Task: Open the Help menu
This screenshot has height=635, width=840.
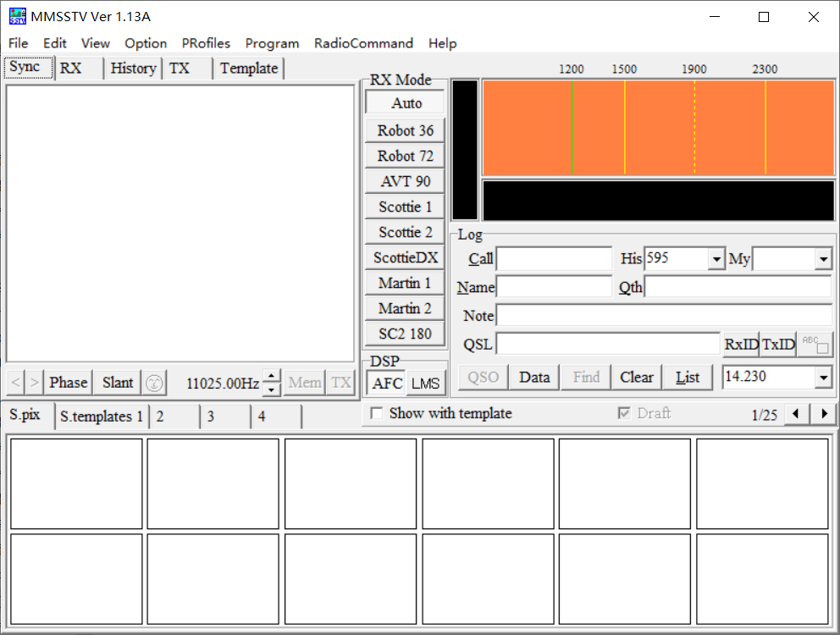Action: (x=443, y=43)
